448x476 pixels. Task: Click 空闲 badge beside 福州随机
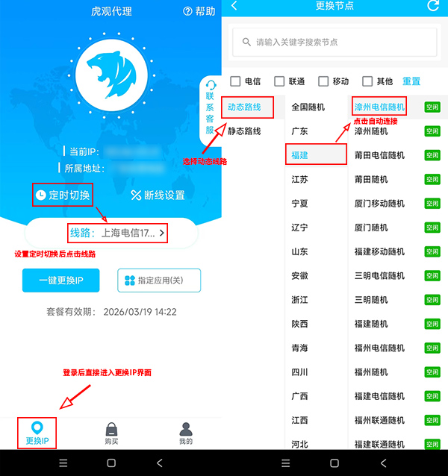tap(432, 372)
